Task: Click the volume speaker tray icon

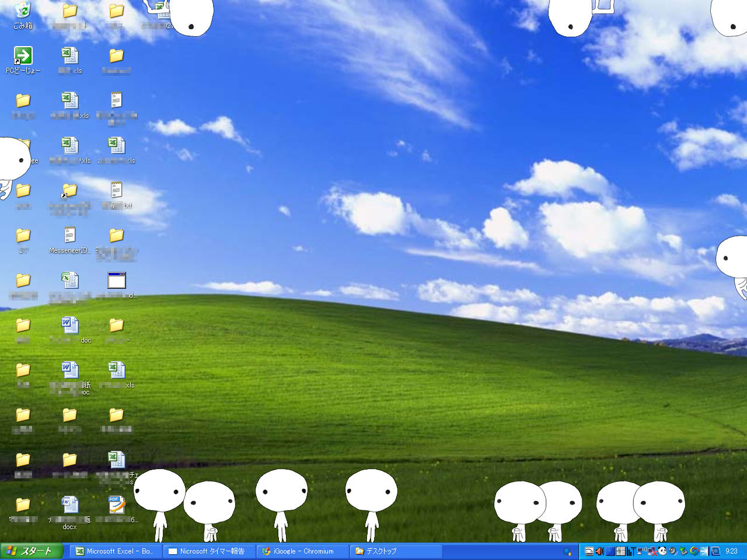Action: click(x=600, y=551)
